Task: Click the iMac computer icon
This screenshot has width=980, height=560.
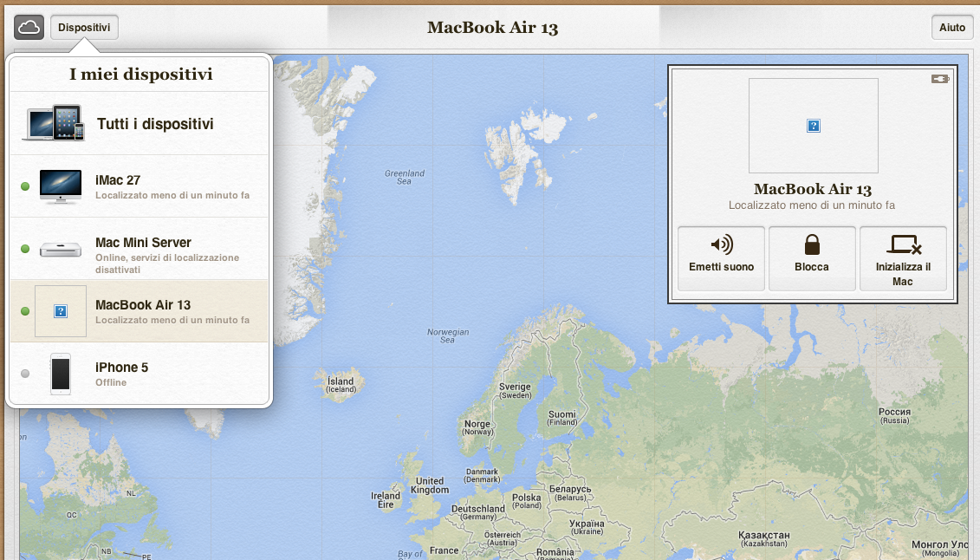Action: 61,186
